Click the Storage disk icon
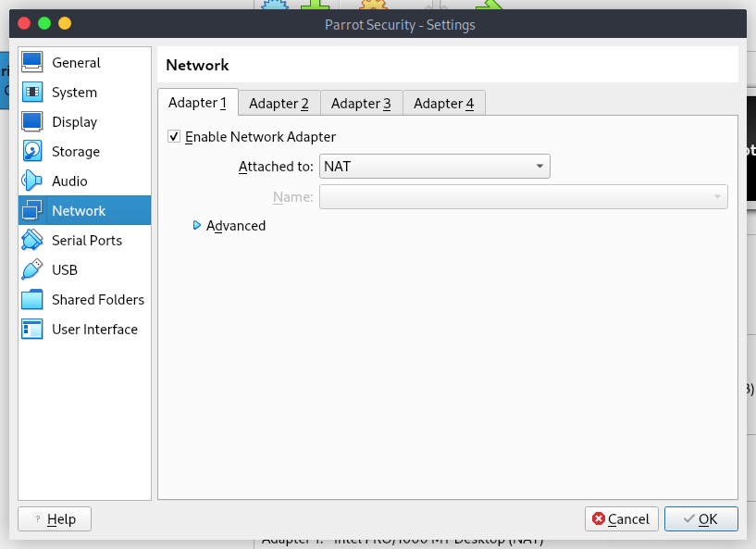 point(32,152)
